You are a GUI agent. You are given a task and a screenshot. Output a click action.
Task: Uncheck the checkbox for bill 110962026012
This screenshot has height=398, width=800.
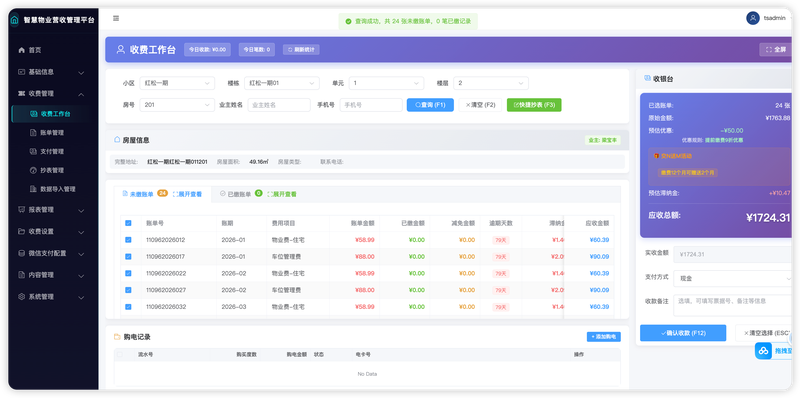[128, 240]
